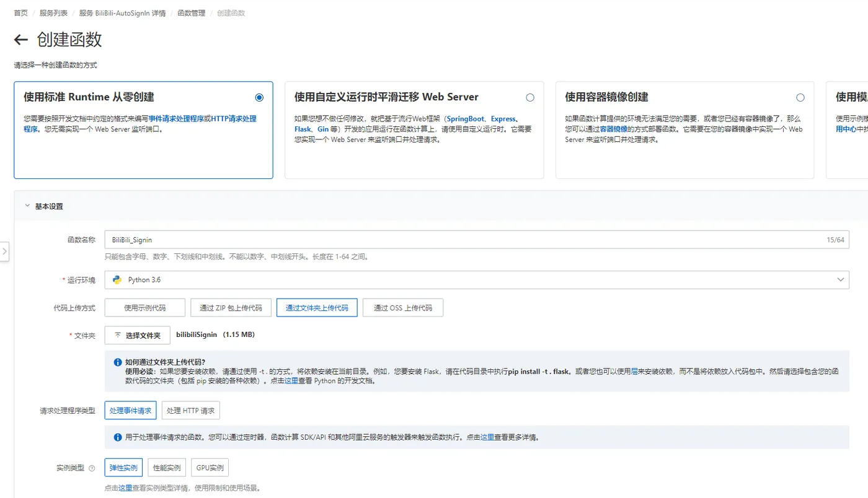
Task: Open the 层 link in upload help
Action: click(634, 372)
